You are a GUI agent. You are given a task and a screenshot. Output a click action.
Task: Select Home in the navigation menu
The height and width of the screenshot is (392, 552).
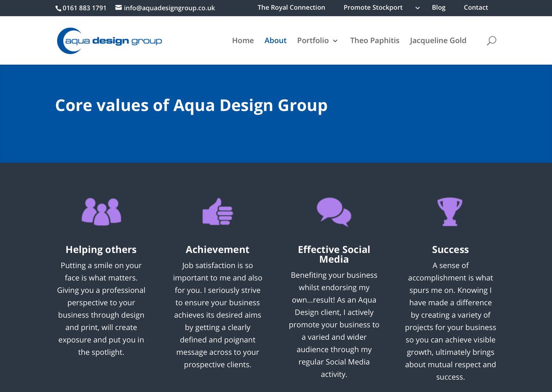tap(243, 40)
